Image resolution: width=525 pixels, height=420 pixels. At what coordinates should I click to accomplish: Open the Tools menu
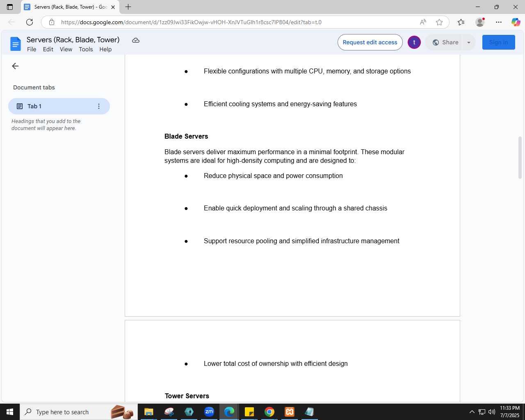[86, 49]
